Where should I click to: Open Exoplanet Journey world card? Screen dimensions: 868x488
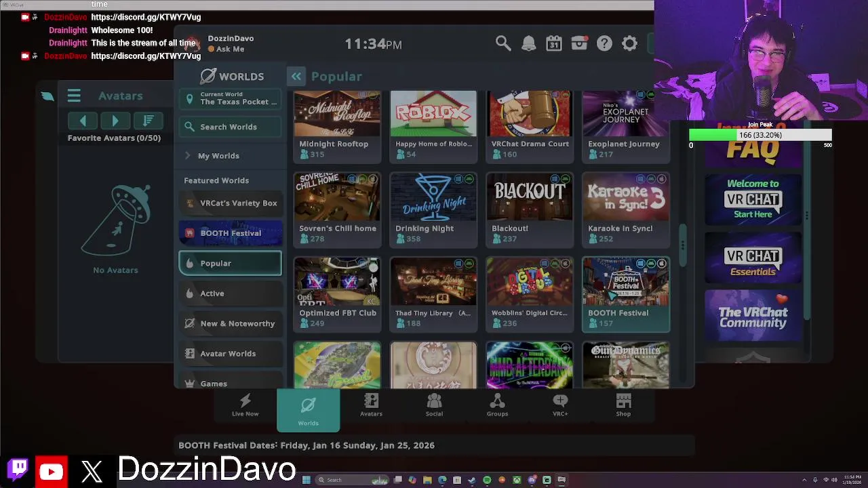pyautogui.click(x=626, y=126)
